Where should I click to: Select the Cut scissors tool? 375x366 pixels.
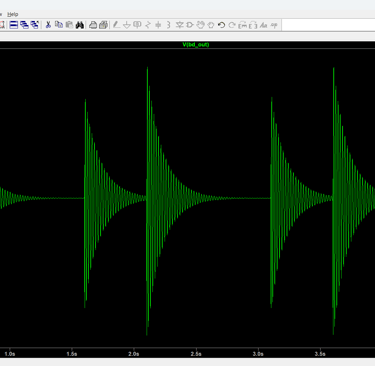(x=48, y=25)
